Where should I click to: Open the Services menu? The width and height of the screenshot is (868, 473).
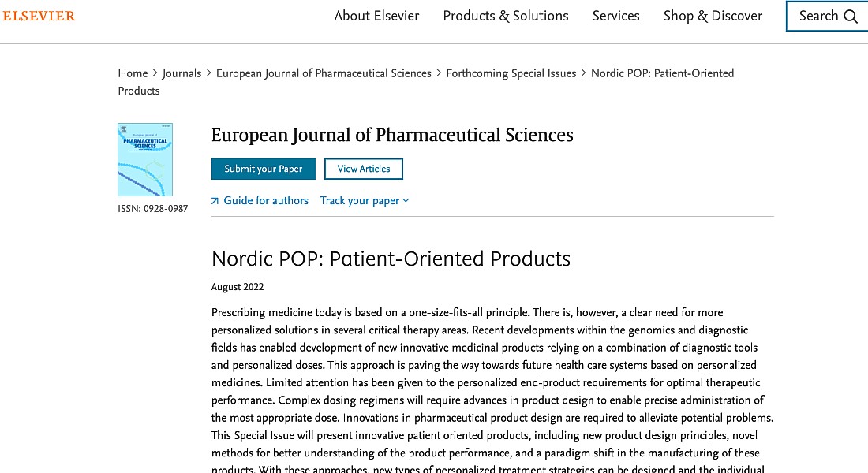tap(615, 16)
